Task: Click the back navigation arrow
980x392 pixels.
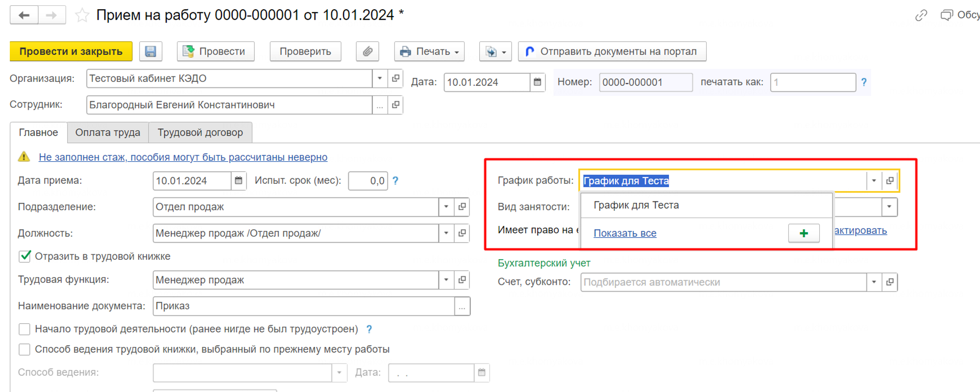Action: (x=24, y=15)
